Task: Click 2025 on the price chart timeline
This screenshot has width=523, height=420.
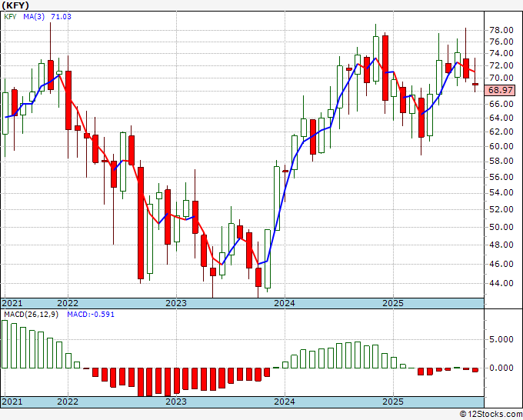Action: [x=393, y=303]
